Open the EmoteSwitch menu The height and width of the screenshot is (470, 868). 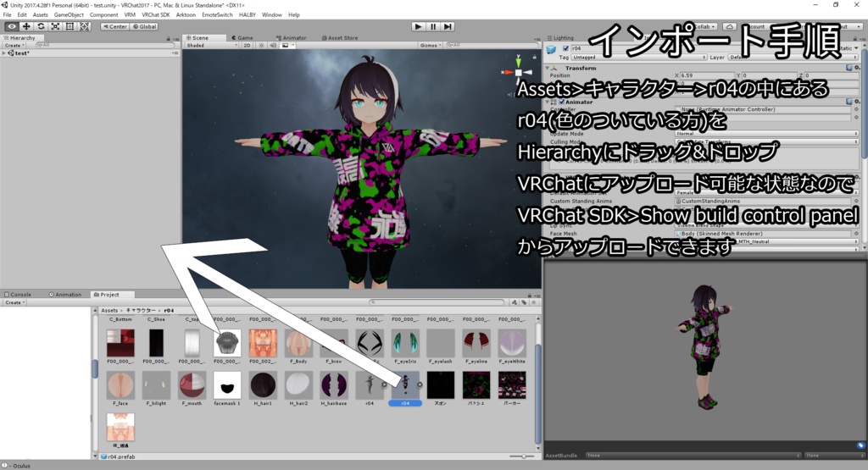(x=217, y=15)
